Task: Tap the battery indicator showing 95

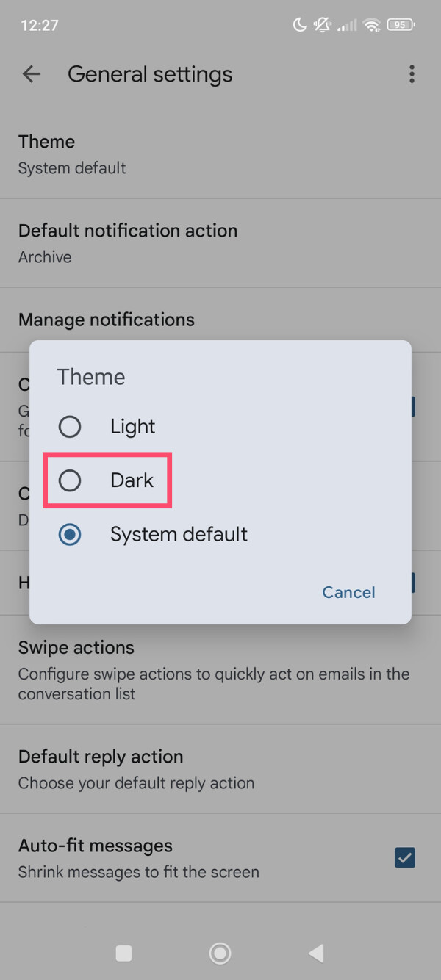Action: point(399,24)
